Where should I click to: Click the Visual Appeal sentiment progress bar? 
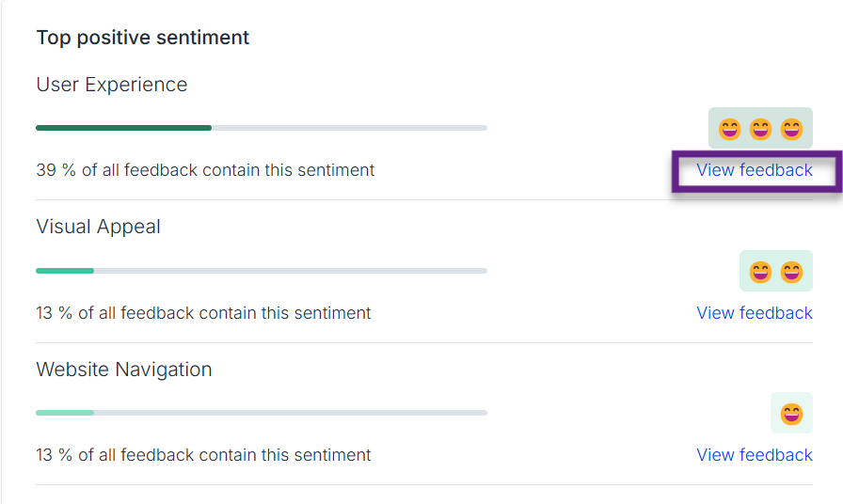click(x=261, y=271)
